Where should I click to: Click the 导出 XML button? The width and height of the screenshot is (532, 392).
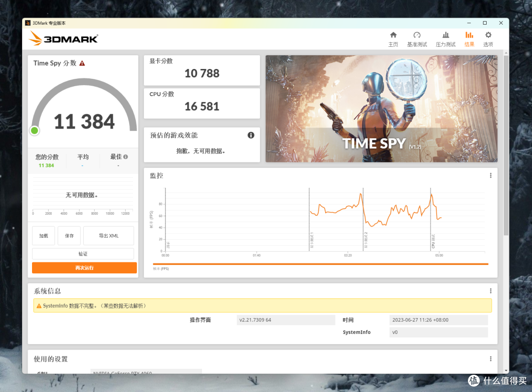coord(108,236)
